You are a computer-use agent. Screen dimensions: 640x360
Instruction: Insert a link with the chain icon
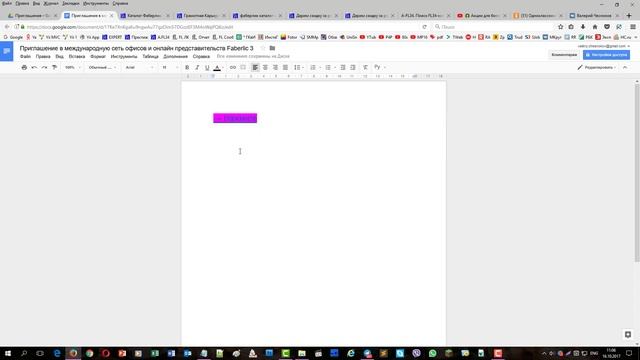pyautogui.click(x=233, y=67)
